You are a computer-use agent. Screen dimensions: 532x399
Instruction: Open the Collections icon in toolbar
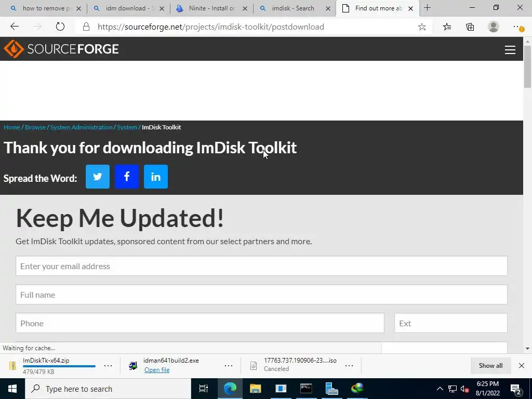[470, 27]
